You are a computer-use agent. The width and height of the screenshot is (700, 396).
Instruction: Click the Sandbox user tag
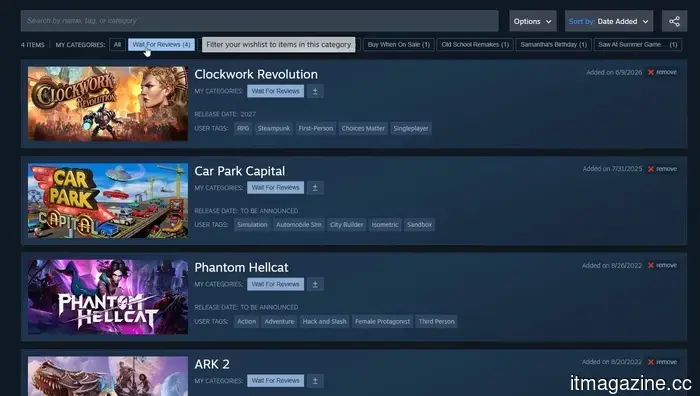coord(419,225)
